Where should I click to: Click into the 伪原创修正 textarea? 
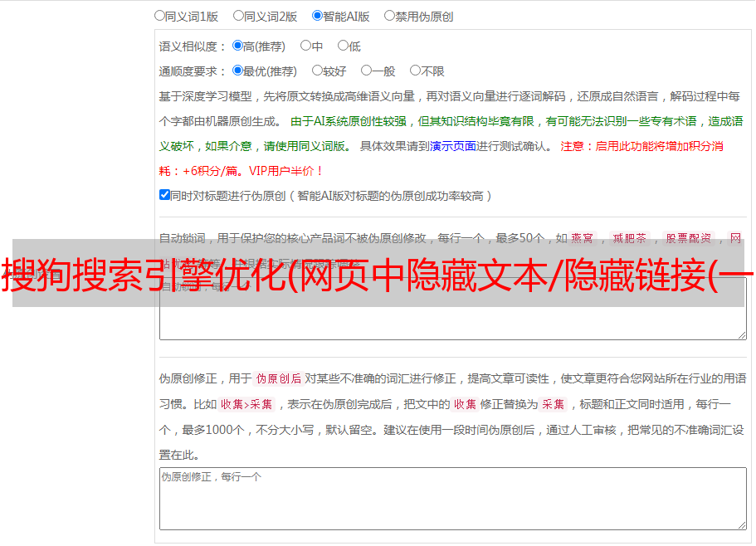pos(453,499)
